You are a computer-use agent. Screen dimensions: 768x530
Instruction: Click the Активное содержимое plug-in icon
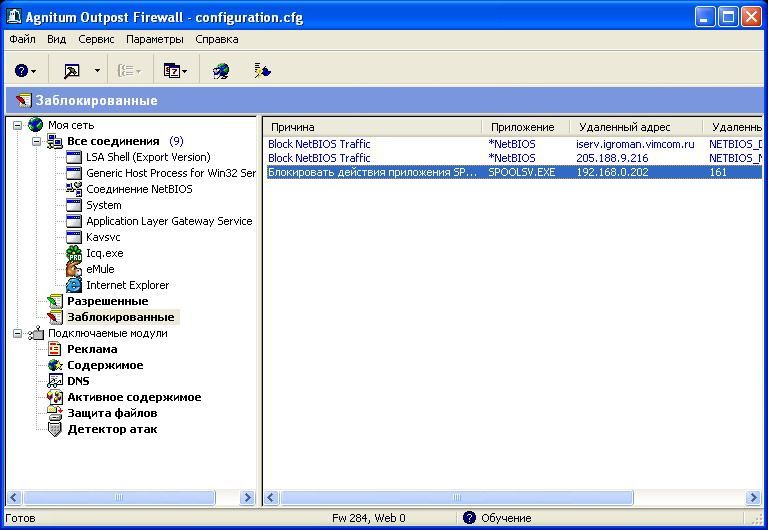coord(54,397)
